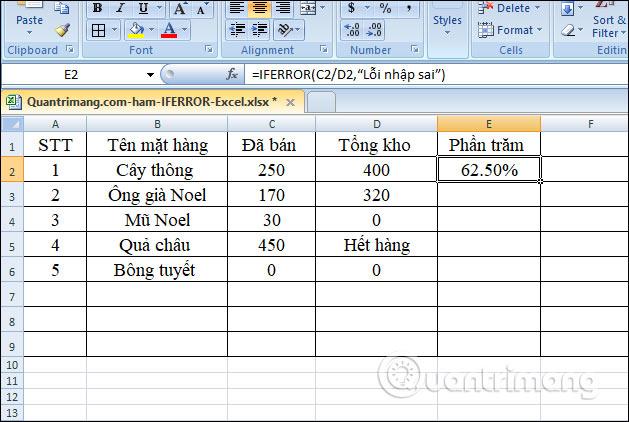The height and width of the screenshot is (422, 629).
Task: Click the Name Box showing E2
Action: [72, 75]
